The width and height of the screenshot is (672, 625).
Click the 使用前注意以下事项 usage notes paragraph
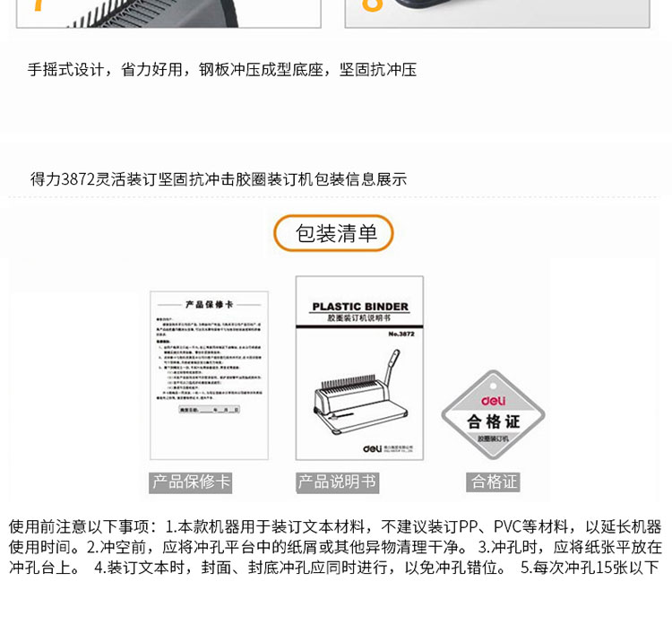335,547
